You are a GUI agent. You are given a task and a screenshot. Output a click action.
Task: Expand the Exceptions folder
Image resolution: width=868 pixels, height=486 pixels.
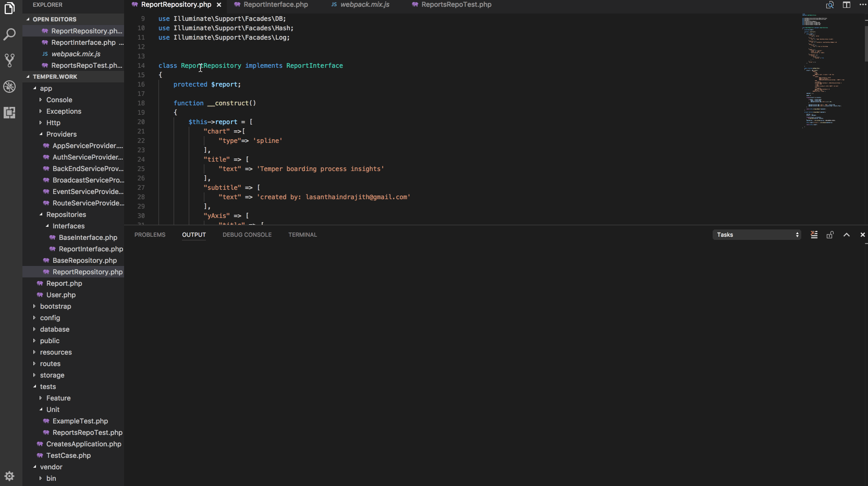coord(73,112)
